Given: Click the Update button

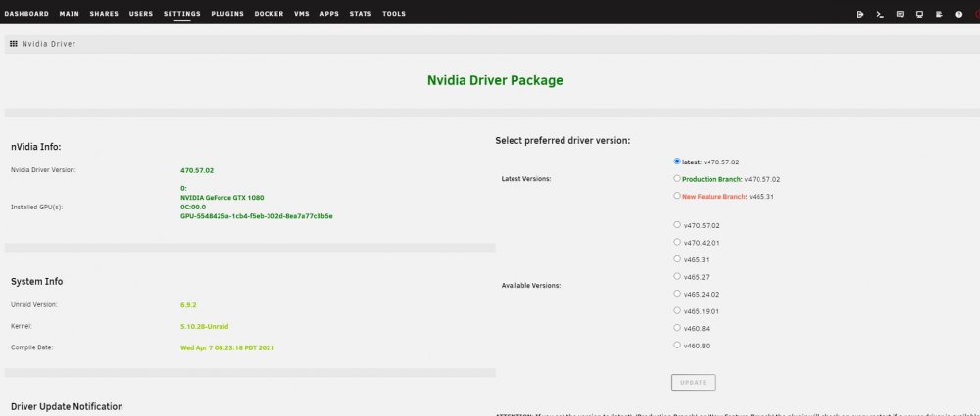Looking at the screenshot, I should click(x=693, y=383).
